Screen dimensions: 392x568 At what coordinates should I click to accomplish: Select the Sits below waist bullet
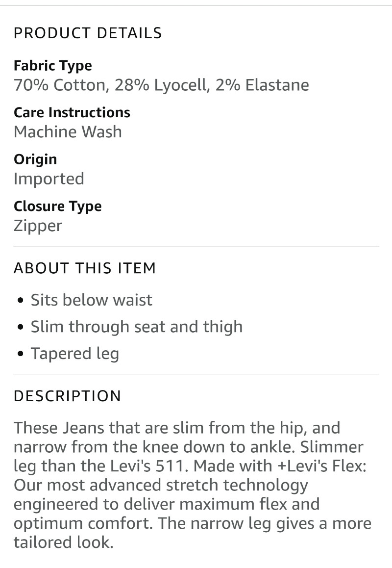(x=91, y=300)
